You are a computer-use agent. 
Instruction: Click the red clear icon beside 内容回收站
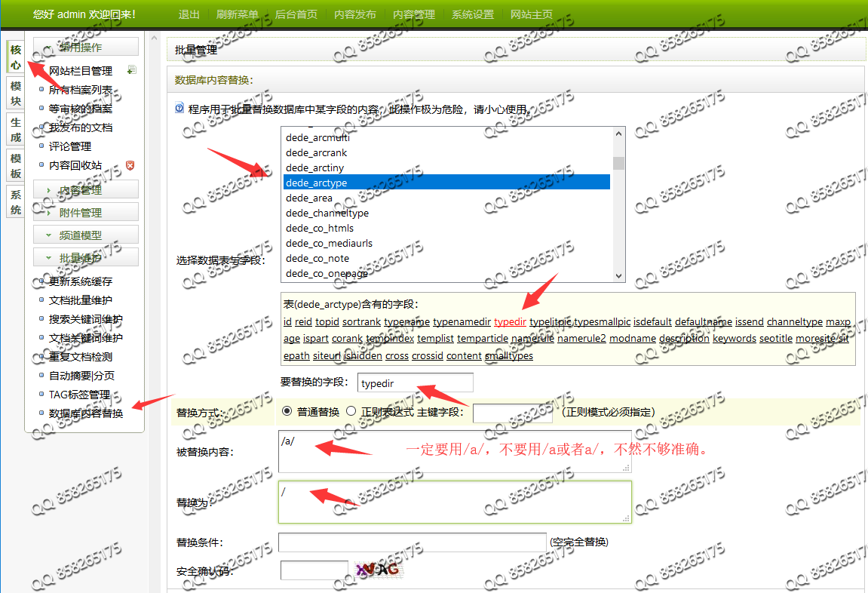coord(130,165)
